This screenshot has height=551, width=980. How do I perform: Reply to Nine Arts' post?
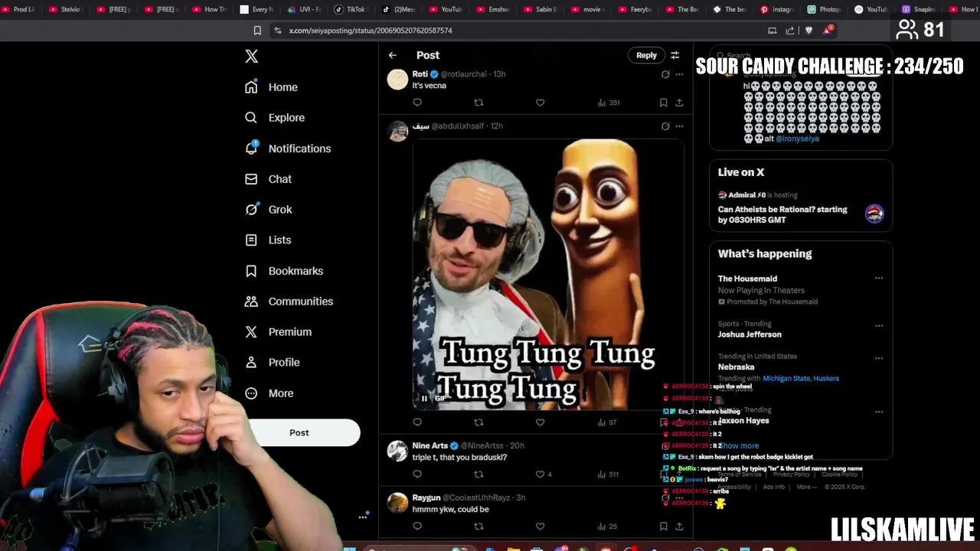417,474
